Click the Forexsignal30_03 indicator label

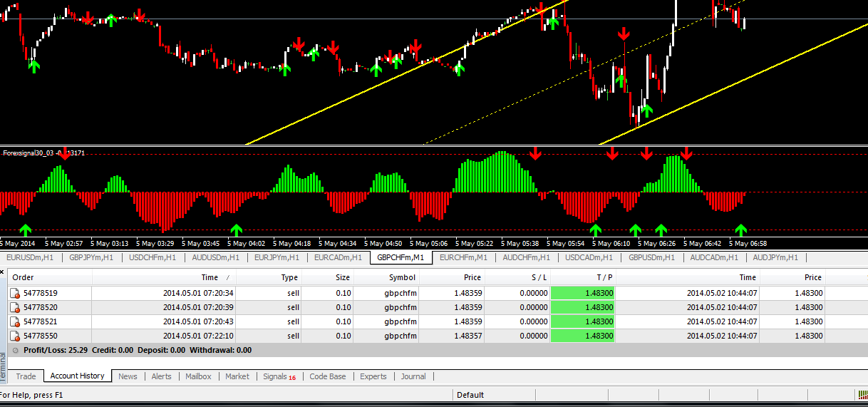pos(29,153)
